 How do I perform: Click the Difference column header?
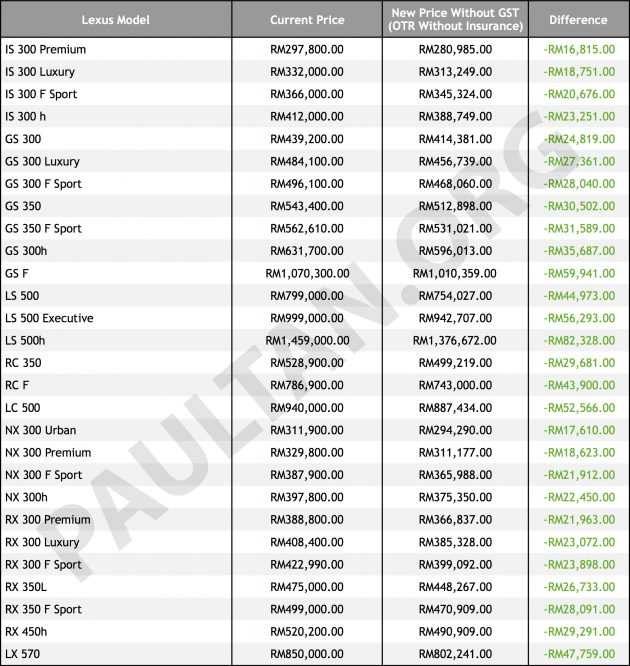point(578,20)
